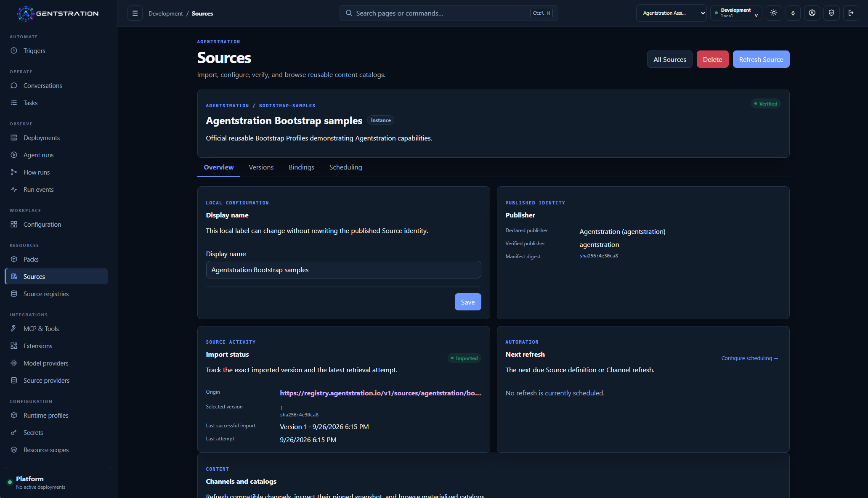Open Configure scheduling link

click(x=749, y=358)
